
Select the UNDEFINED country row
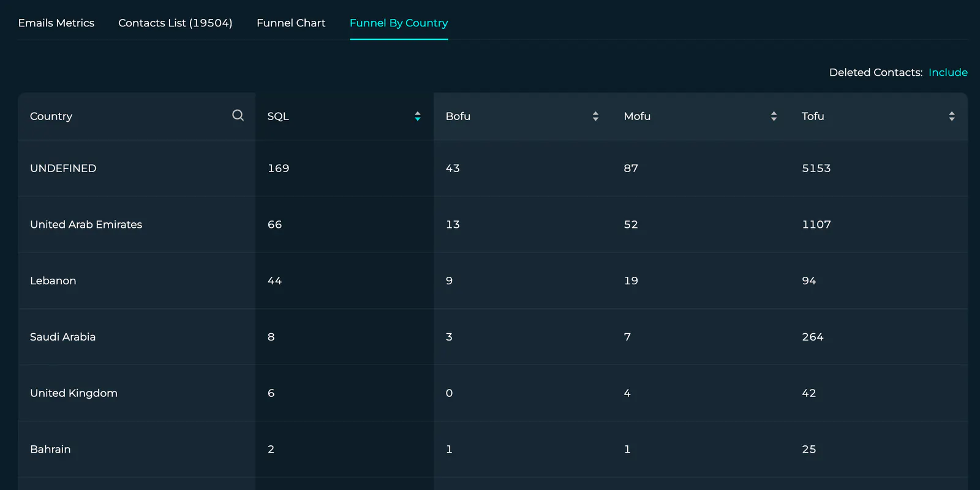point(492,168)
